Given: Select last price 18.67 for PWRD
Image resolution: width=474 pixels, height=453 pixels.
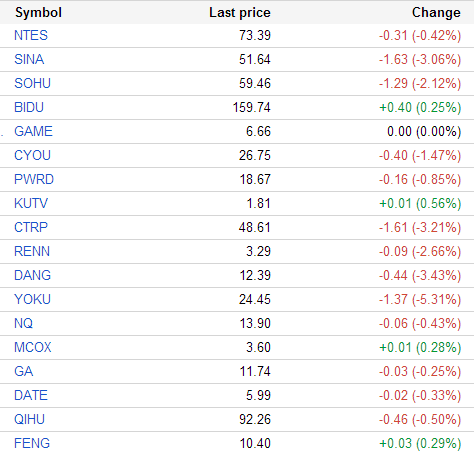Looking at the screenshot, I should point(255,179).
